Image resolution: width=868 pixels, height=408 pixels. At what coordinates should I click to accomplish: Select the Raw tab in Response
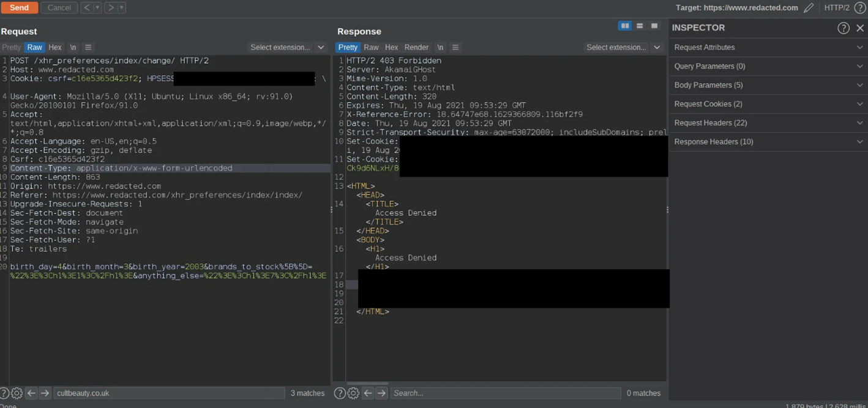click(371, 47)
